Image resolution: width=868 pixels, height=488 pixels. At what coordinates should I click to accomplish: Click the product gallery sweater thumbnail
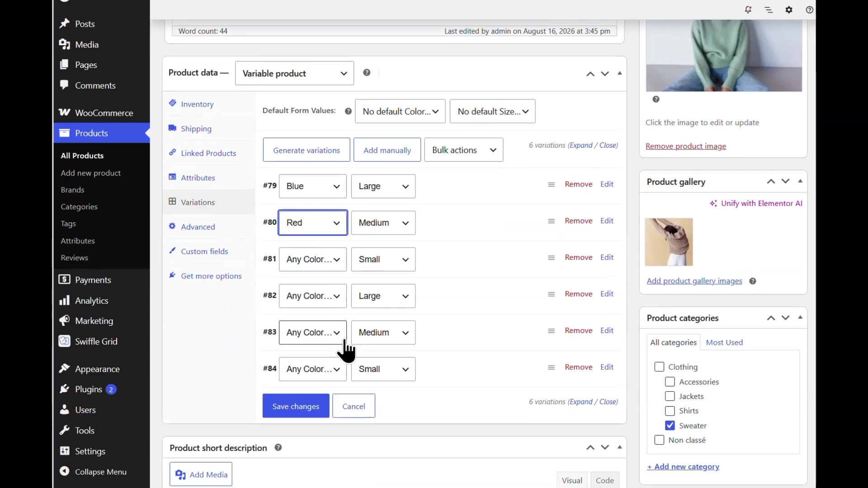(669, 242)
